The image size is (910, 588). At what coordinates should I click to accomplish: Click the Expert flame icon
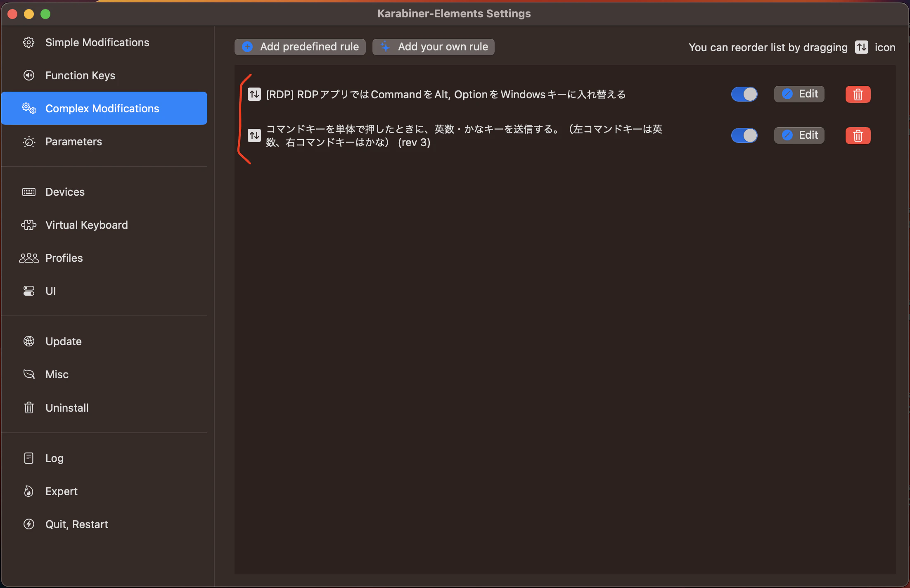[x=28, y=491]
